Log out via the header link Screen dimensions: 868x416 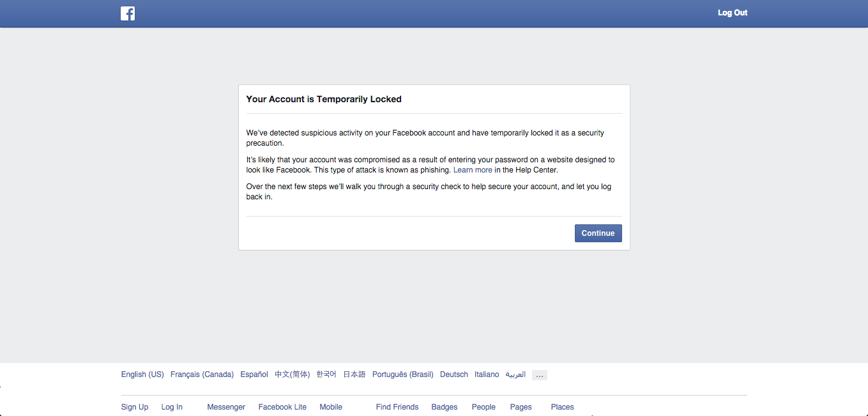732,13
